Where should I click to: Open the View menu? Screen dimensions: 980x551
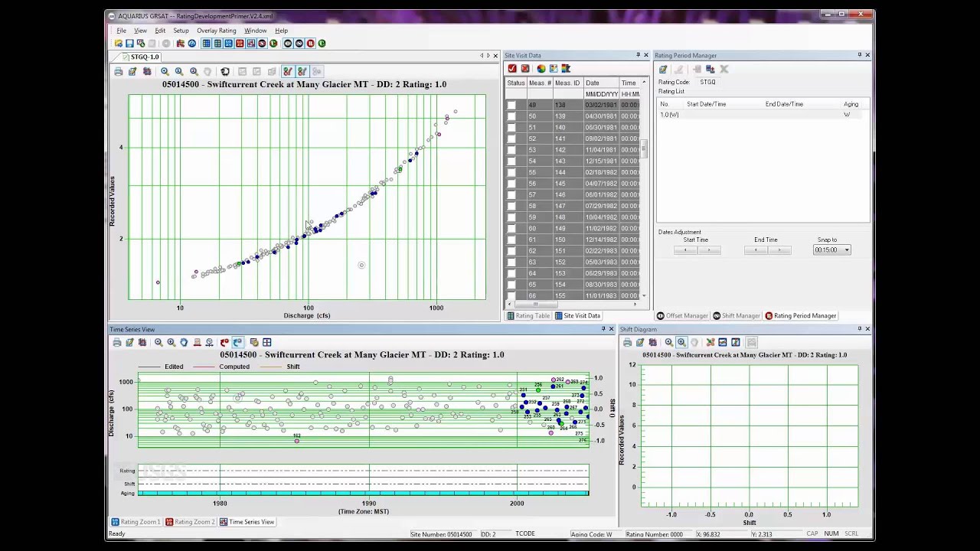pos(140,31)
